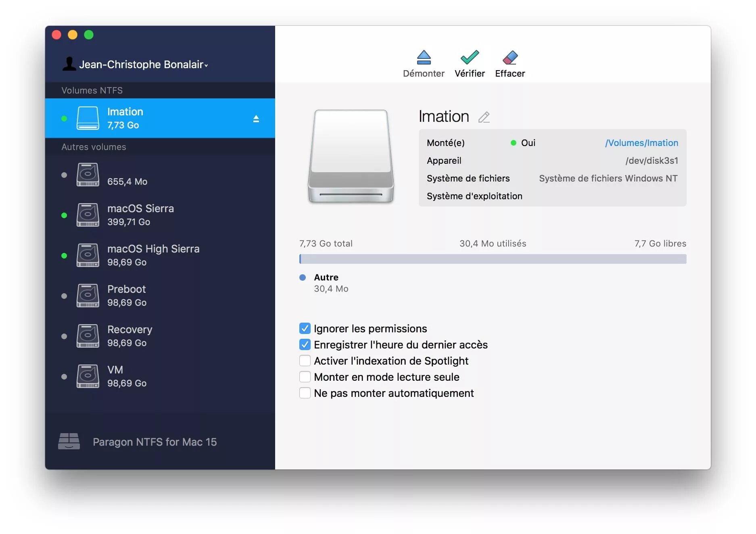The image size is (756, 534).
Task: Select the Preboot volume
Action: click(x=160, y=296)
